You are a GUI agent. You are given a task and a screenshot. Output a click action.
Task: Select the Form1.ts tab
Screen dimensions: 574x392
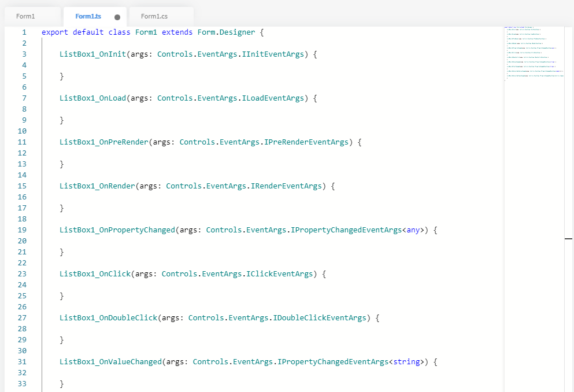tap(88, 16)
